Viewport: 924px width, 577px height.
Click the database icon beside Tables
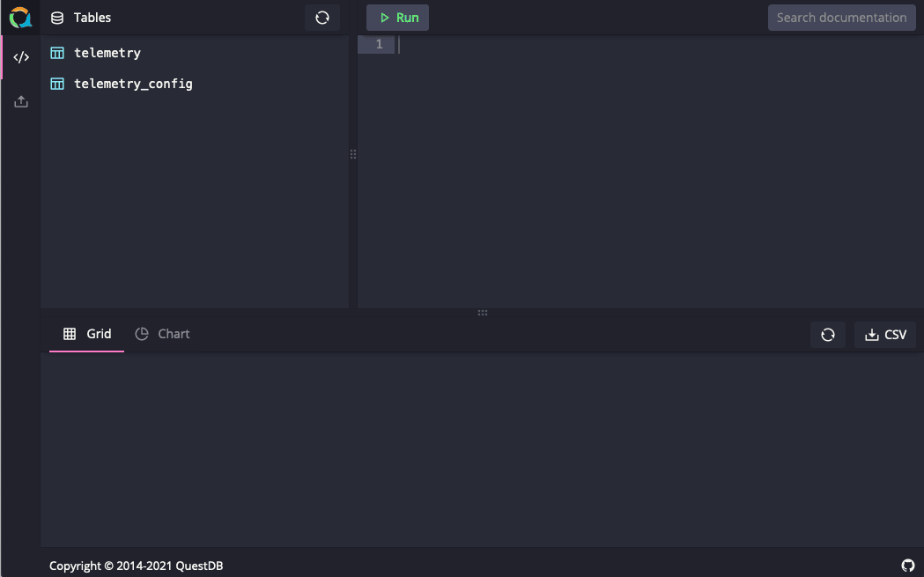coord(57,18)
